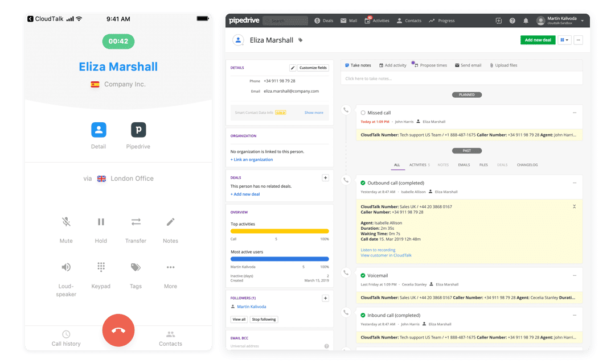Toggle the Outbound call completed checkmark

(363, 183)
